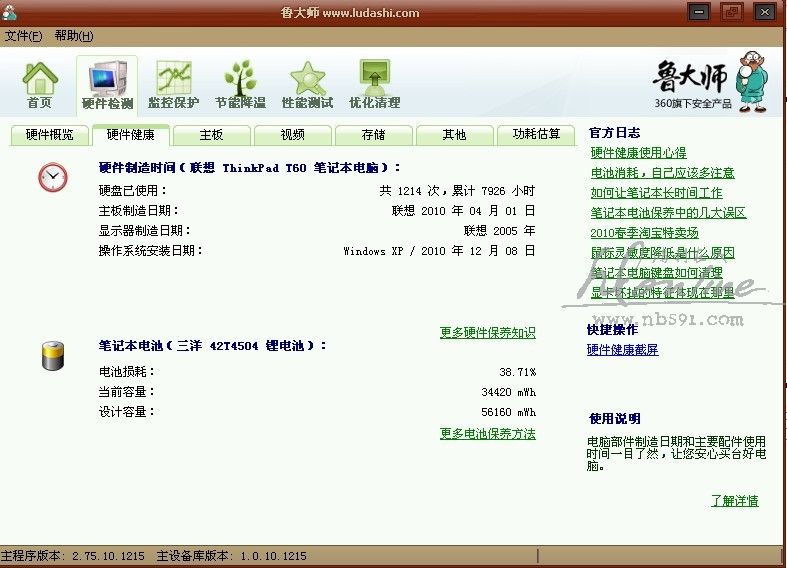This screenshot has width=787, height=568.
Task: Click the 节能降温 energy saving icon
Action: (240, 84)
